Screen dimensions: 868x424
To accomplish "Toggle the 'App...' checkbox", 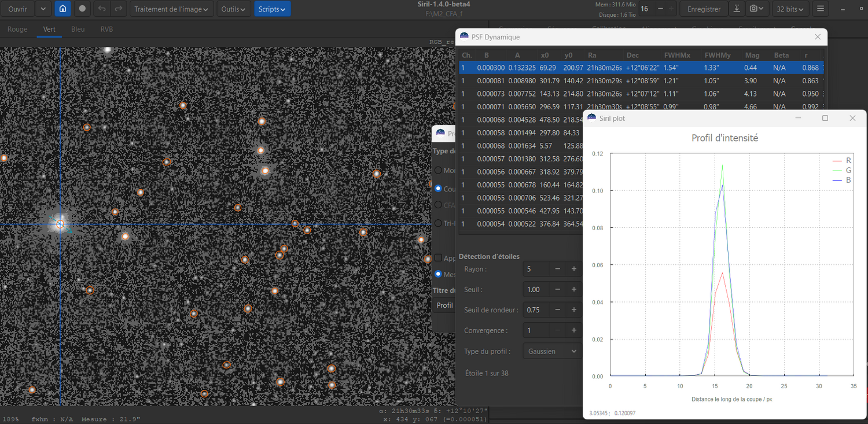I will pos(438,258).
